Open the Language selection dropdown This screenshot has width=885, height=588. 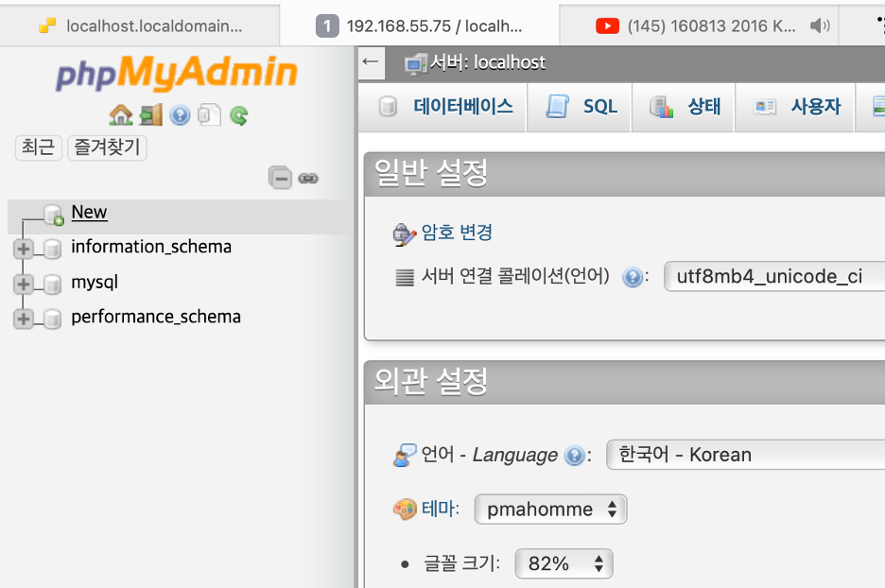pos(746,455)
